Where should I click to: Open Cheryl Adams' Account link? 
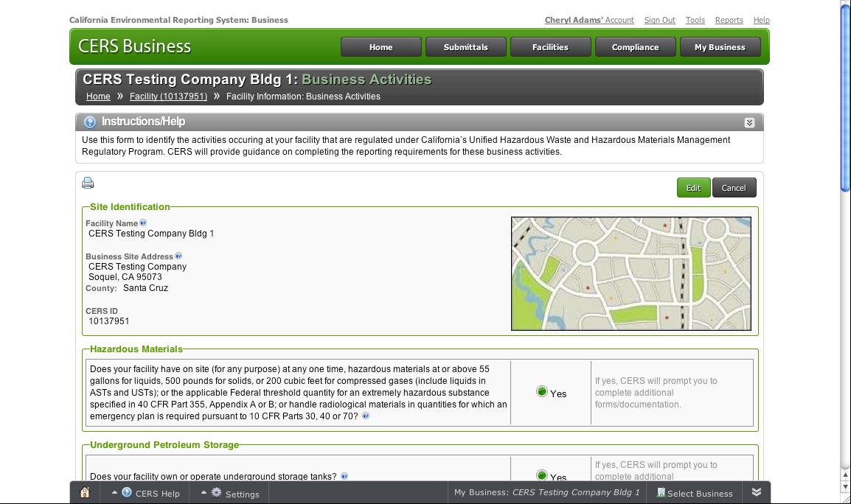(589, 20)
